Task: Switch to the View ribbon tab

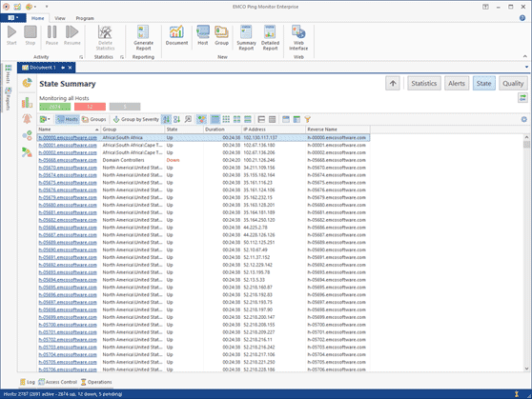Action: [60, 18]
